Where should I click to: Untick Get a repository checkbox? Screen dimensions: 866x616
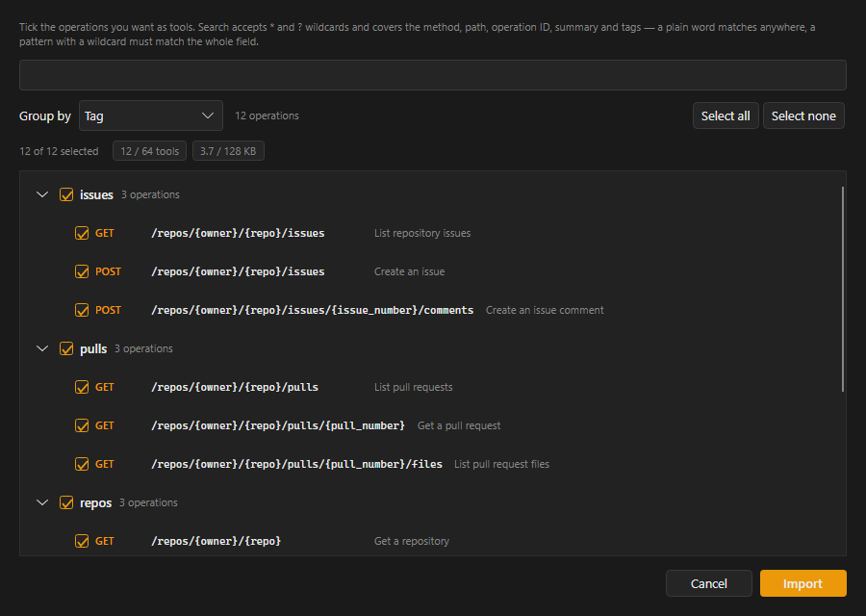tap(82, 541)
